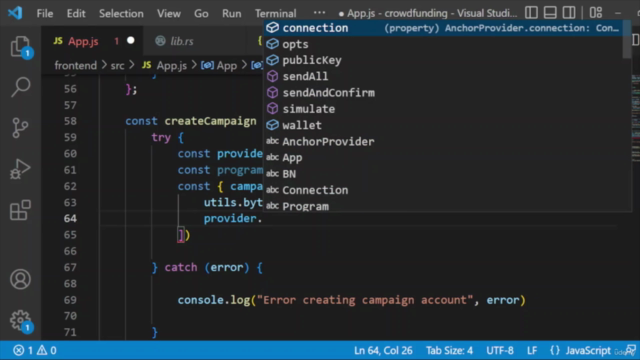Open the Run menu

tap(231, 13)
